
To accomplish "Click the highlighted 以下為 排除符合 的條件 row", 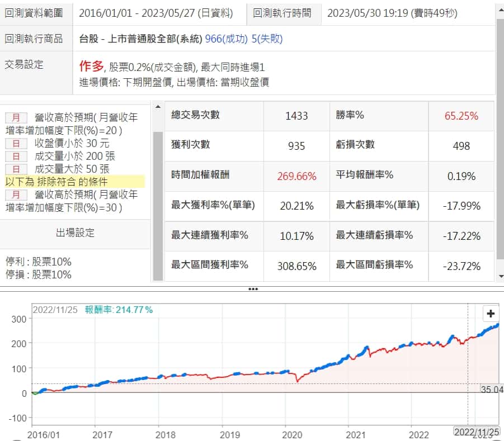I will pos(73,182).
